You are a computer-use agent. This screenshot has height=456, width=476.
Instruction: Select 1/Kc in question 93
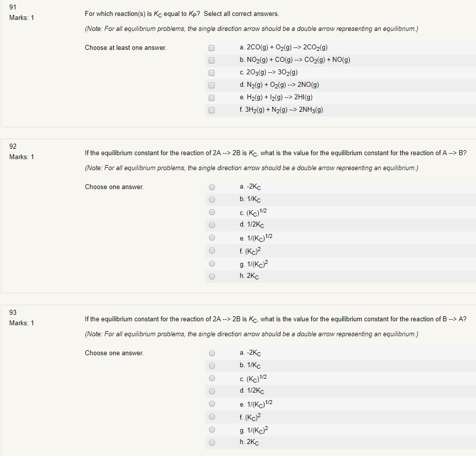[x=212, y=365]
